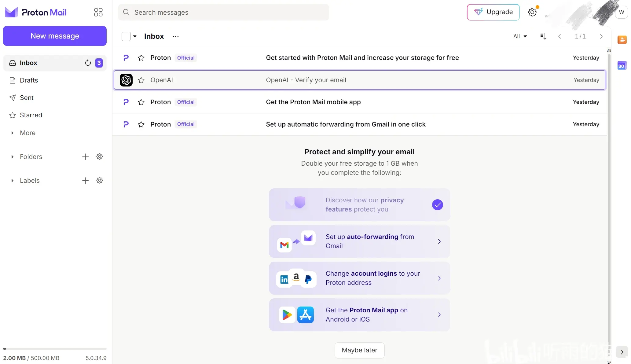631x364 pixels.
Task: Expand the Labels section
Action: pyautogui.click(x=30, y=181)
